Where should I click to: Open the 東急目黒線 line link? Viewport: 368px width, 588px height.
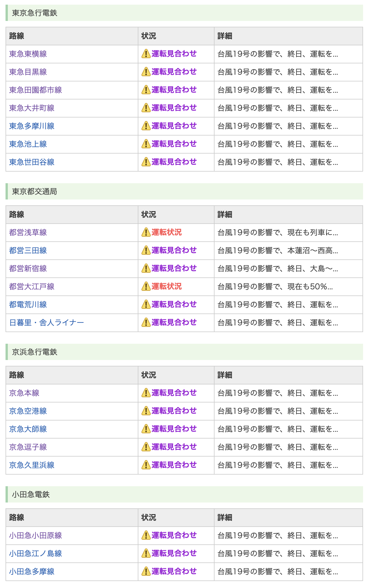pos(28,72)
